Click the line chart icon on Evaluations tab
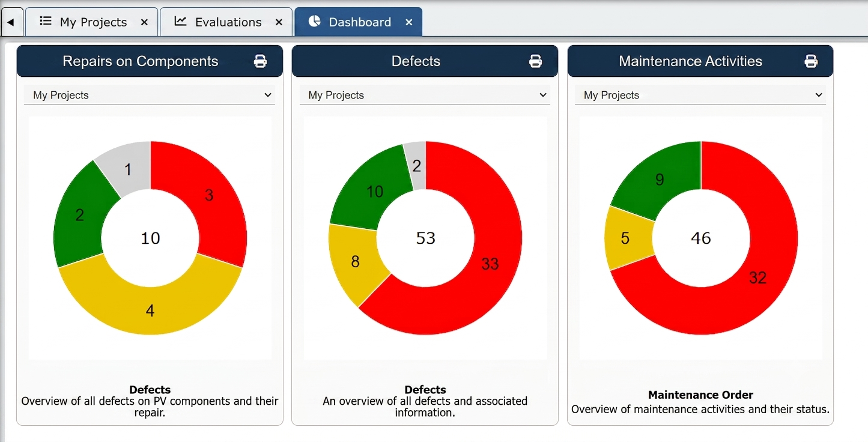Image resolution: width=868 pixels, height=442 pixels. [180, 22]
